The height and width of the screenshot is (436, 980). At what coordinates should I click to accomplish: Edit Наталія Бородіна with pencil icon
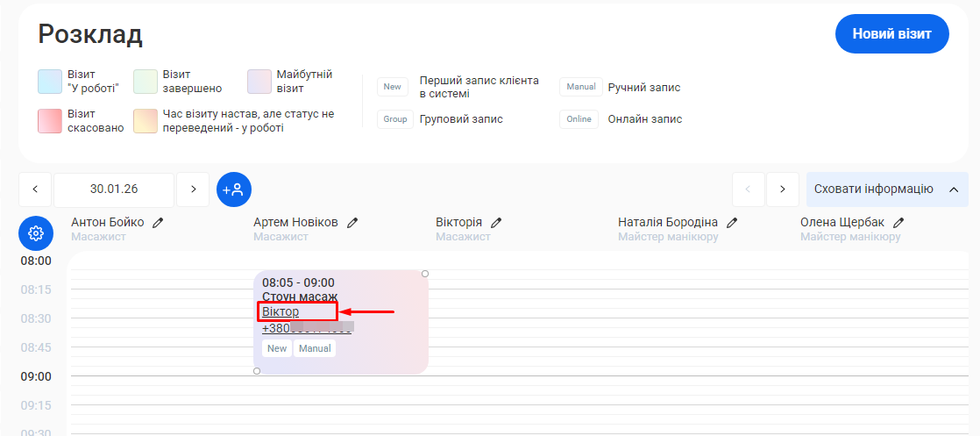732,223
